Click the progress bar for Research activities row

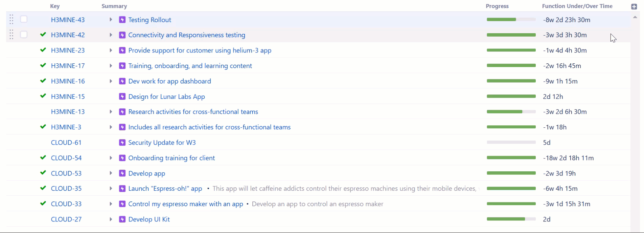[511, 112]
